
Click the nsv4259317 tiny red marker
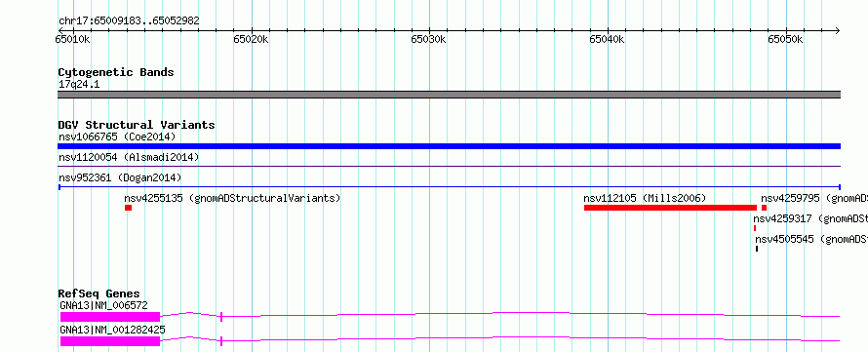(x=755, y=228)
